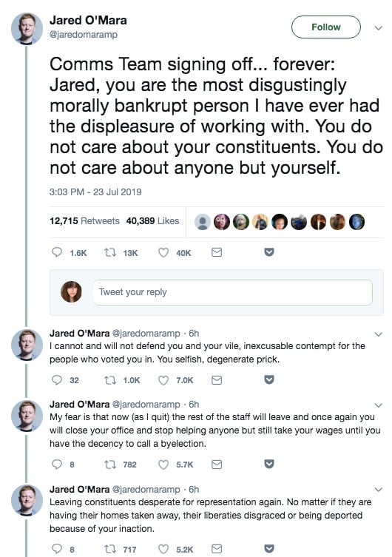Image resolution: width=392 pixels, height=557 pixels.
Task: Reply to the tweet about leaving constituents
Action: coord(57,549)
